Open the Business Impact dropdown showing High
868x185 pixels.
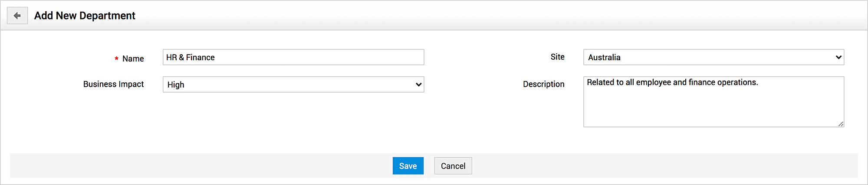293,84
